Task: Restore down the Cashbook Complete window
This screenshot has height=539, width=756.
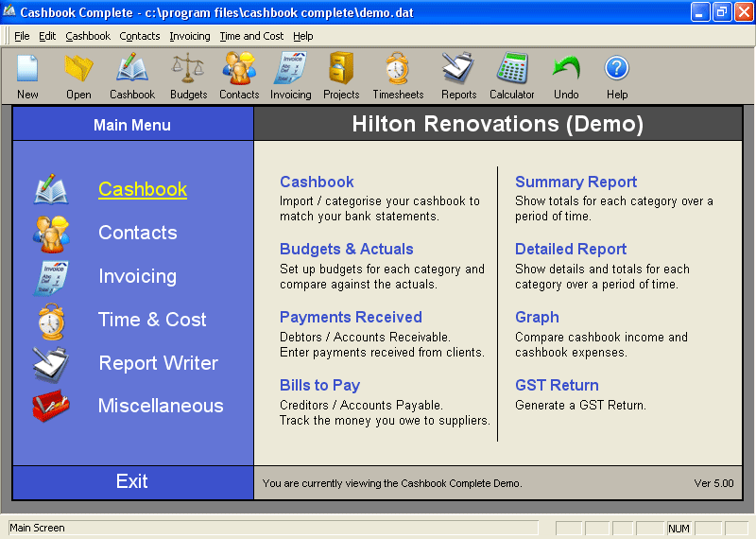Action: pyautogui.click(x=722, y=12)
